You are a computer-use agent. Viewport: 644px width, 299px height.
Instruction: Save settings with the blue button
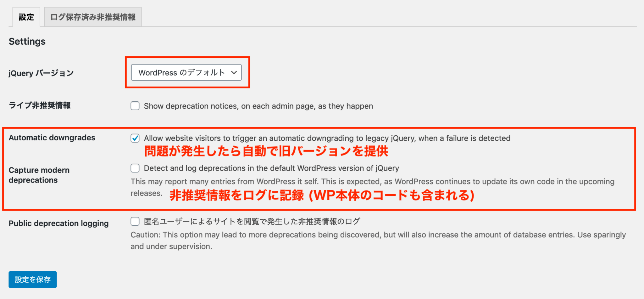click(32, 279)
